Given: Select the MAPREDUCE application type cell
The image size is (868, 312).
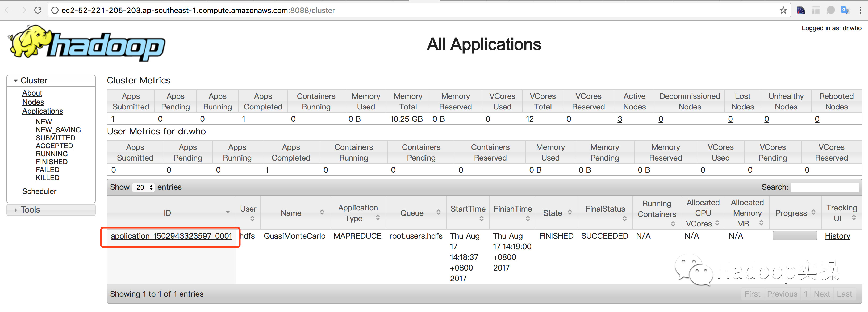Looking at the screenshot, I should (x=357, y=236).
